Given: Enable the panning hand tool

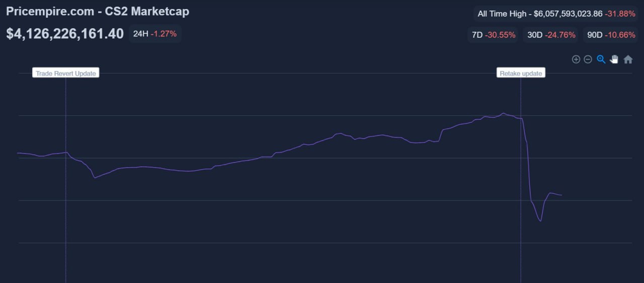Looking at the screenshot, I should pos(614,59).
